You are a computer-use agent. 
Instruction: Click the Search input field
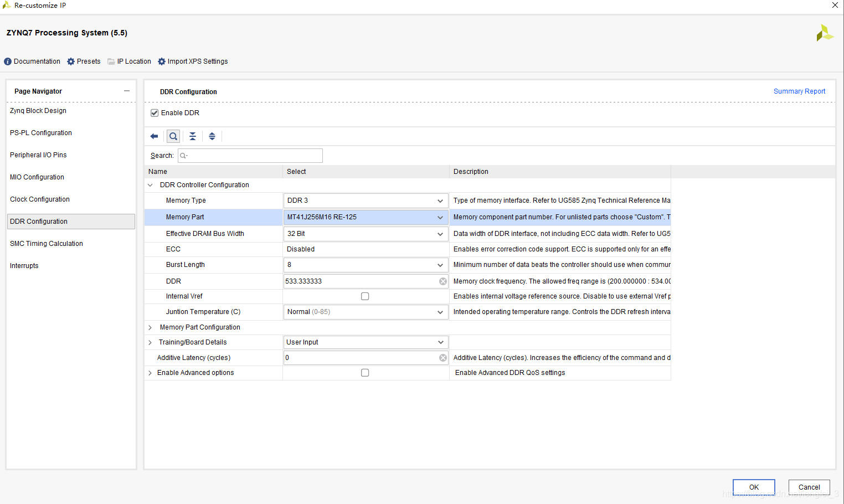(250, 156)
